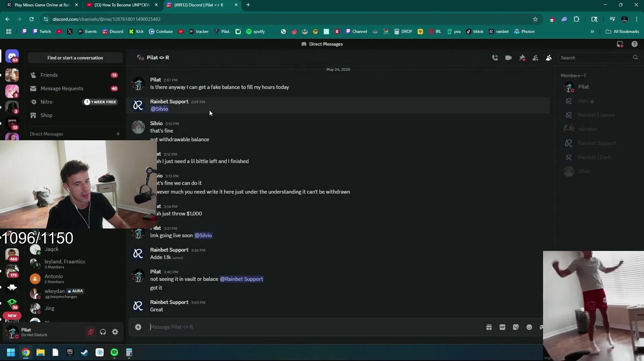Open the GIF picker
The width and height of the screenshot is (644, 361).
click(502, 327)
